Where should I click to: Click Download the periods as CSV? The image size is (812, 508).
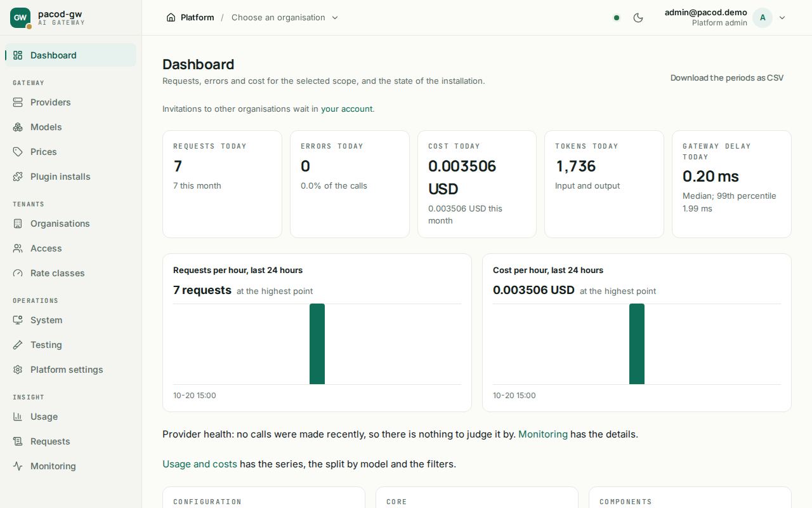tap(727, 78)
